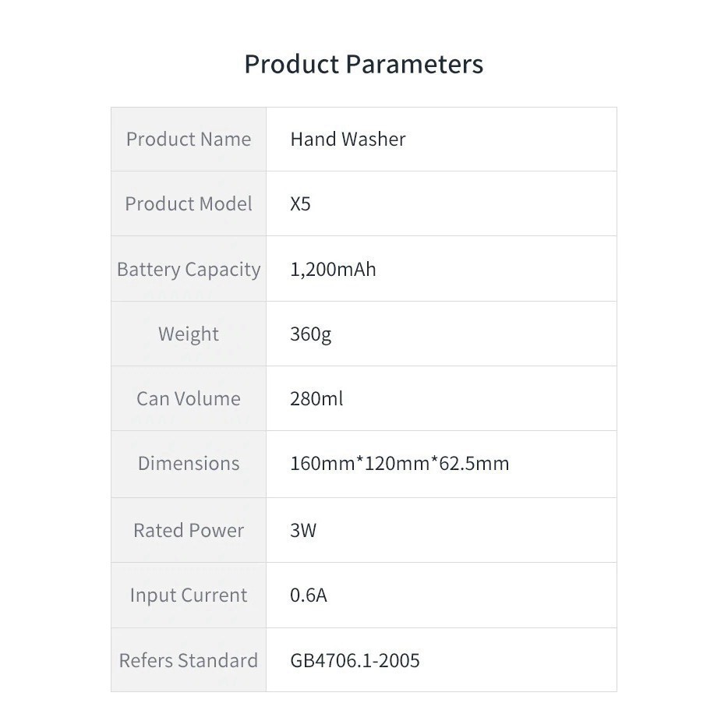Image resolution: width=728 pixels, height=728 pixels.
Task: Select the Dimensions label cell
Action: point(189,464)
